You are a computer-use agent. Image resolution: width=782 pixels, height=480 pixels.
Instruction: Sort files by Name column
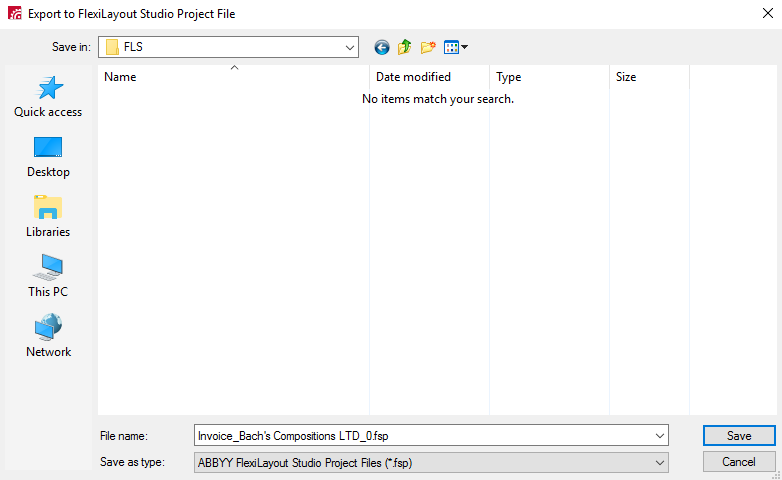click(x=233, y=77)
